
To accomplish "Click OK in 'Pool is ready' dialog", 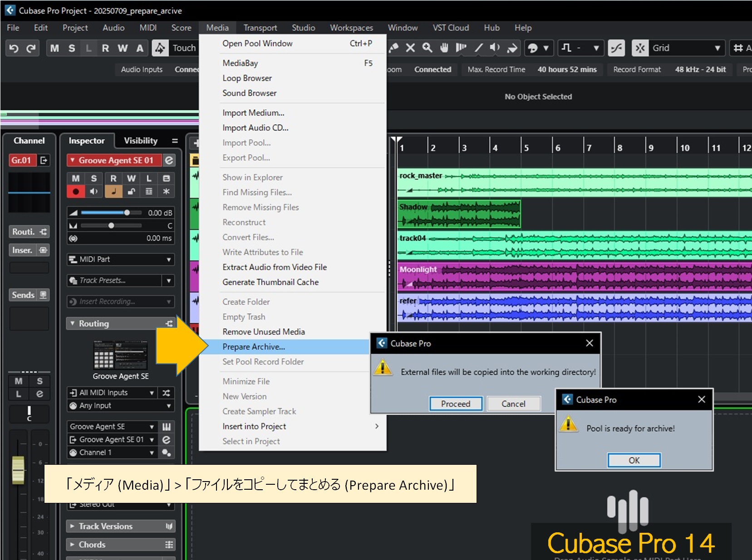I will (634, 460).
